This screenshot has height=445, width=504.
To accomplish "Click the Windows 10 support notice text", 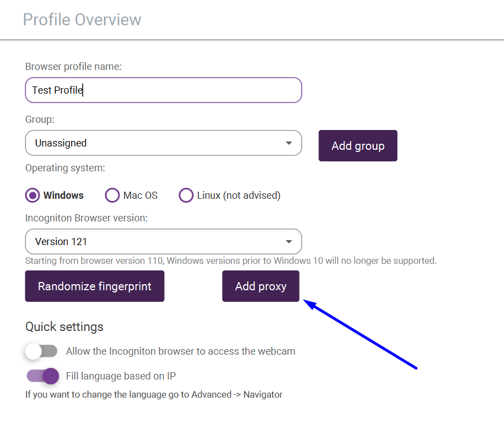I will point(231,261).
